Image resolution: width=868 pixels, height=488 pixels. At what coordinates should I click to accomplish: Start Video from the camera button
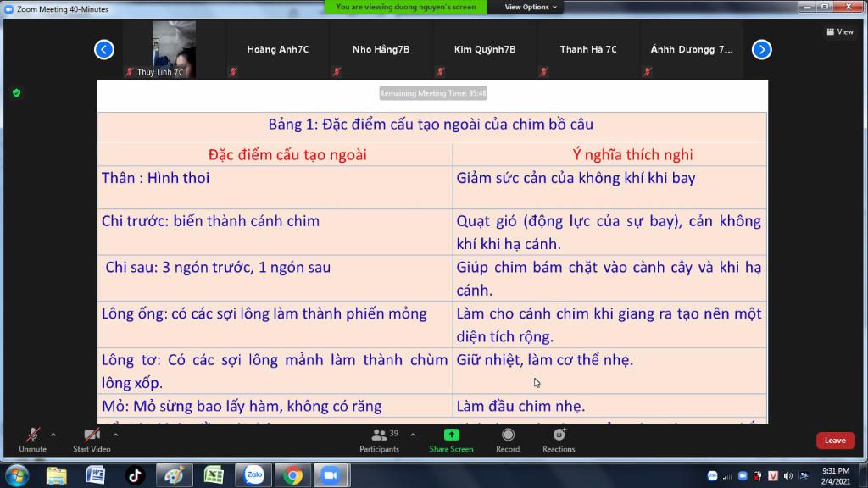[x=92, y=440]
